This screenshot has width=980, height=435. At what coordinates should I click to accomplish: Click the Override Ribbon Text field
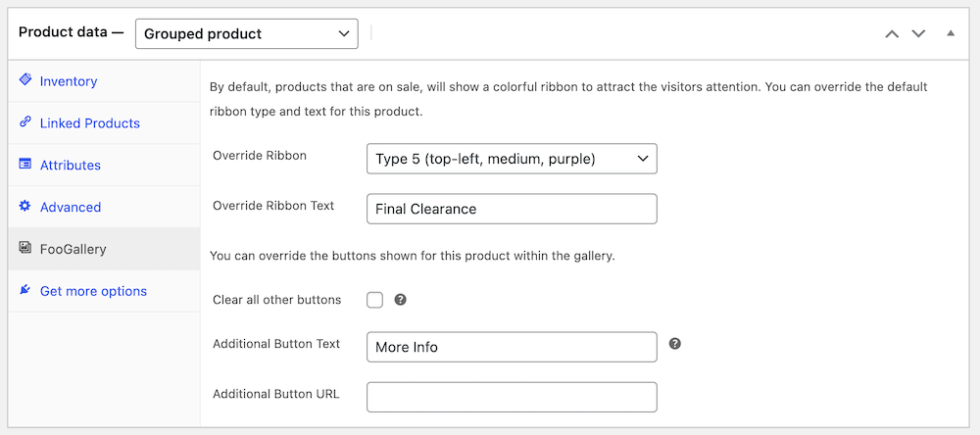(512, 209)
